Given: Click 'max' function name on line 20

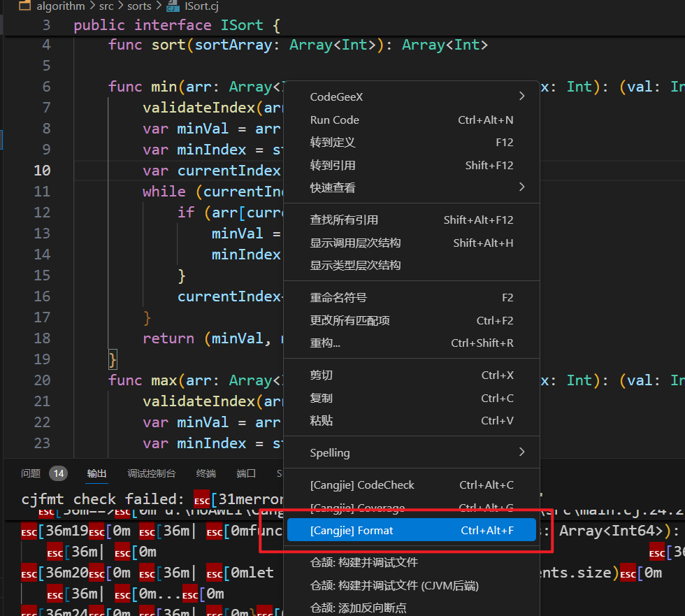Looking at the screenshot, I should (x=164, y=380).
